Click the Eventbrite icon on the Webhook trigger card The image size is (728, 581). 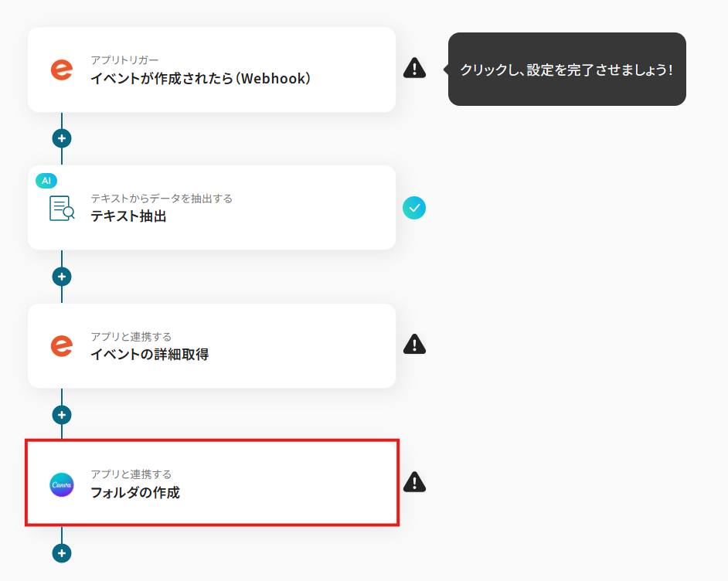click(x=62, y=70)
